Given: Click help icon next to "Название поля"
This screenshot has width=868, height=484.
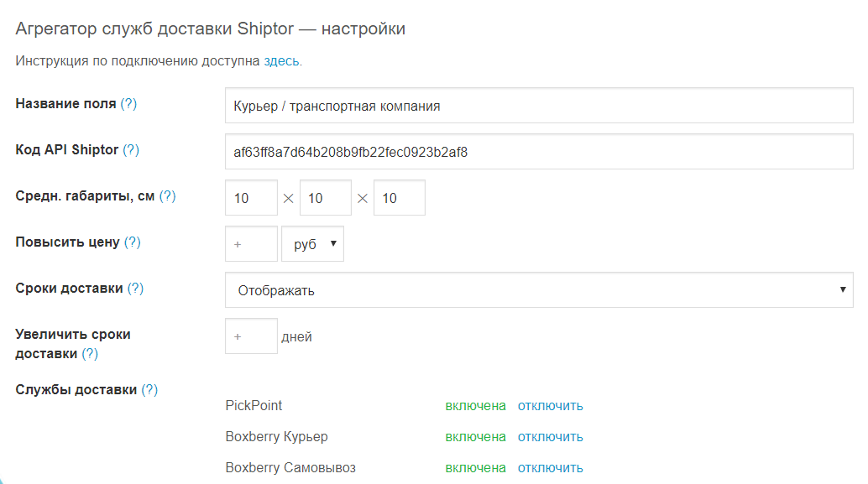Looking at the screenshot, I should coord(128,103).
